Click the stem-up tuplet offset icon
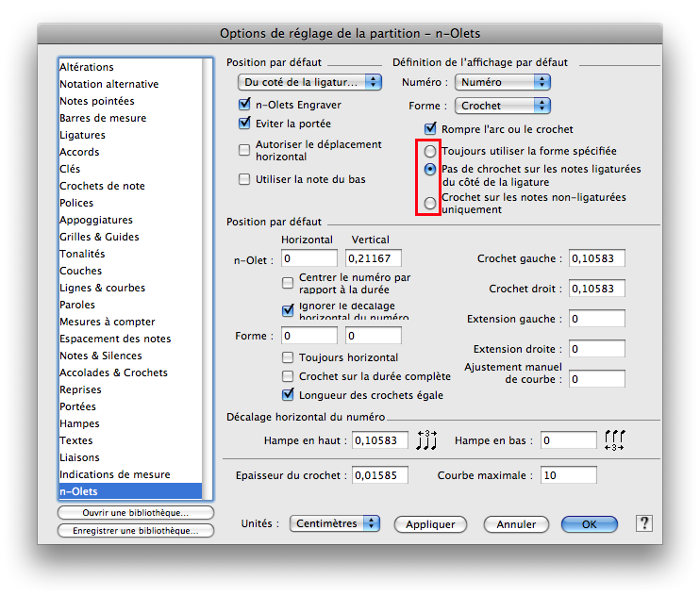Viewport: 700px width, 596px height. coord(427,439)
